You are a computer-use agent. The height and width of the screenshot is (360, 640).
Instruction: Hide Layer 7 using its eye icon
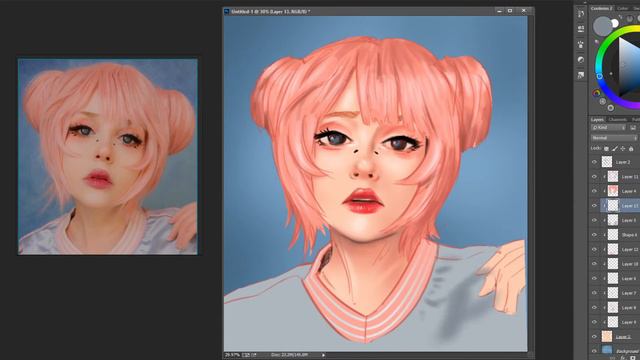pos(594,293)
